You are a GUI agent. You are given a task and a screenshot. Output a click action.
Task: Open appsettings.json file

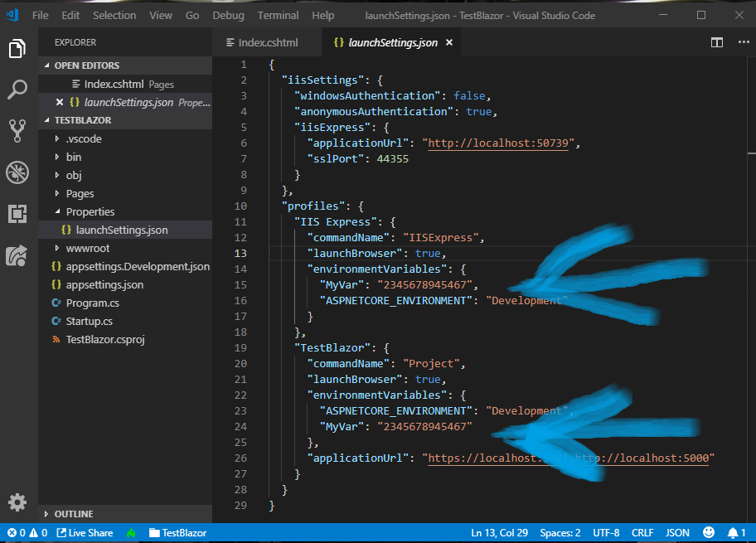tap(125, 285)
